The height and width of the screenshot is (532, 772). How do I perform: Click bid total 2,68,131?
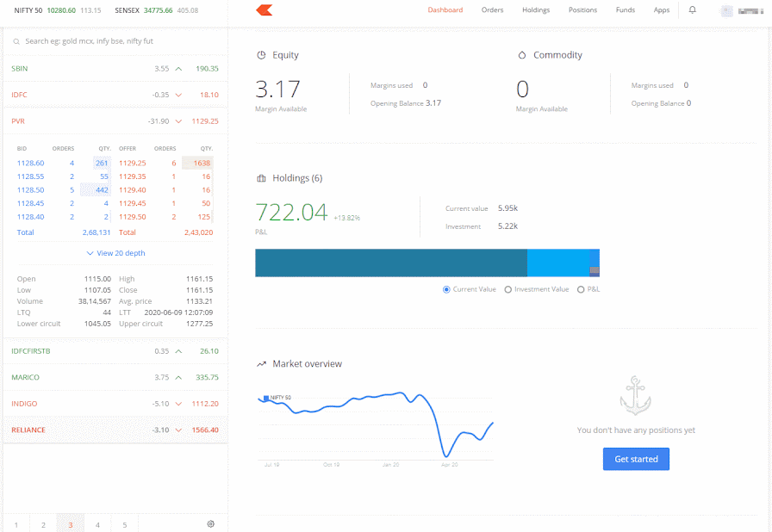tap(96, 232)
